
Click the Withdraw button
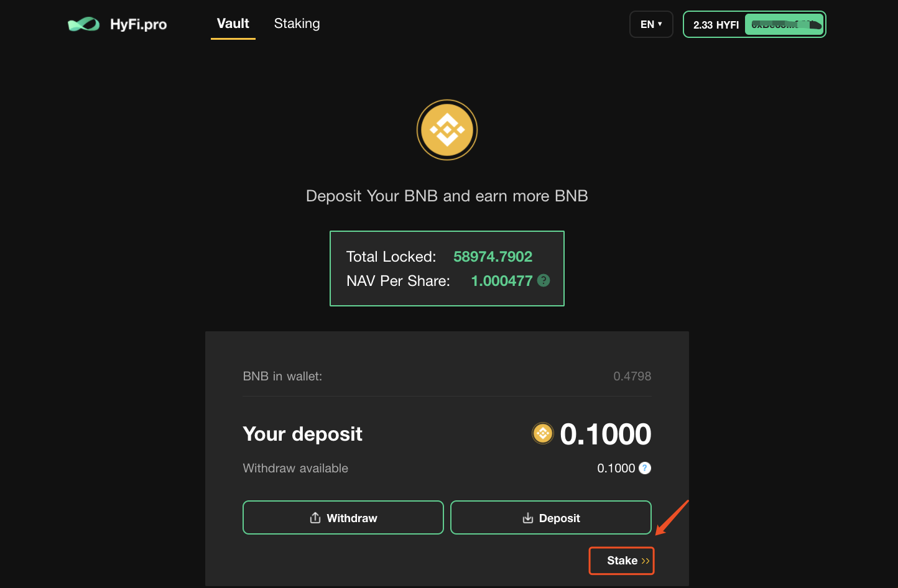click(343, 517)
